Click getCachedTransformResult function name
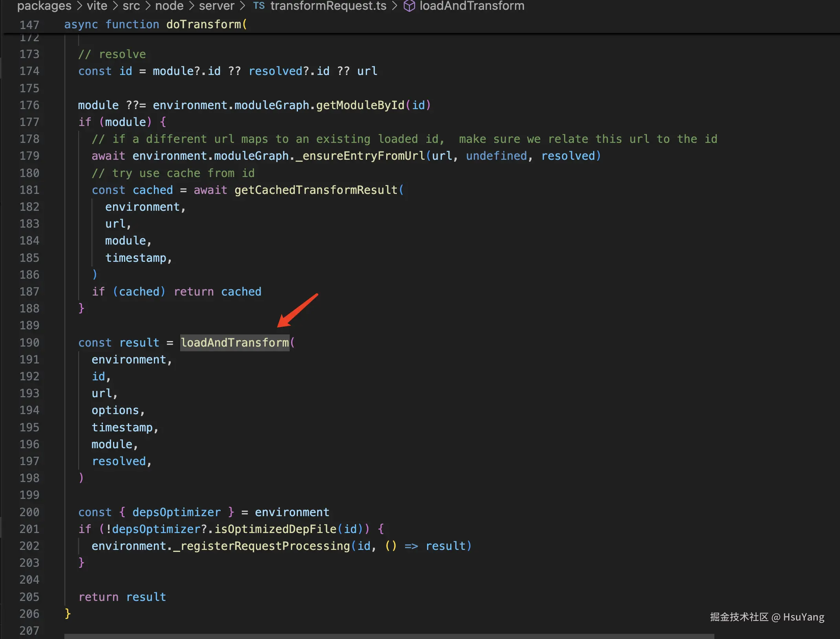 click(x=316, y=190)
